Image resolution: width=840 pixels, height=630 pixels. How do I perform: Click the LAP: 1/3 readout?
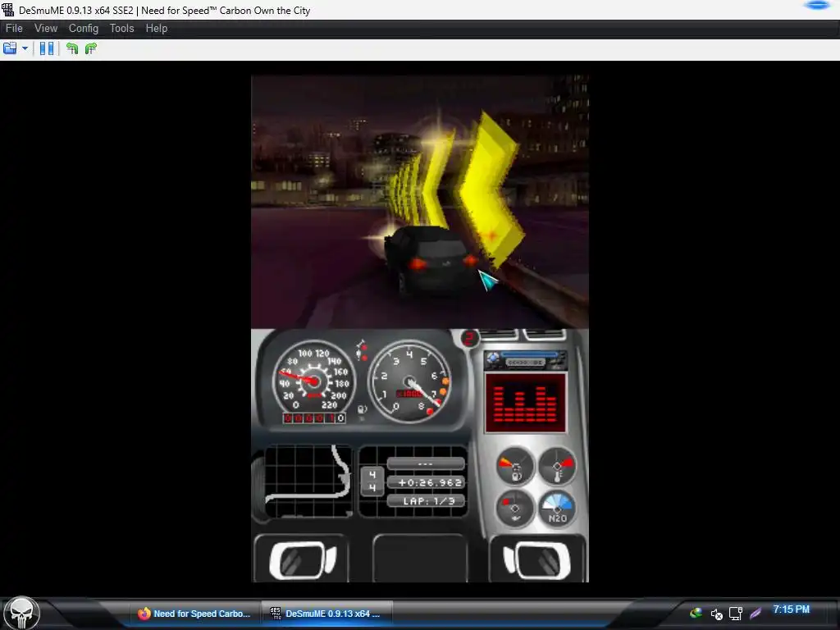coord(427,501)
